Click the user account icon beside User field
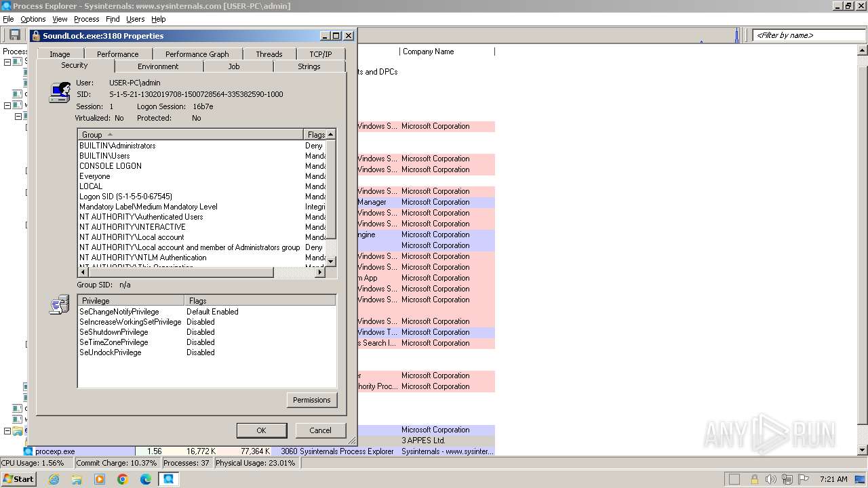868x488 pixels. tap(60, 92)
